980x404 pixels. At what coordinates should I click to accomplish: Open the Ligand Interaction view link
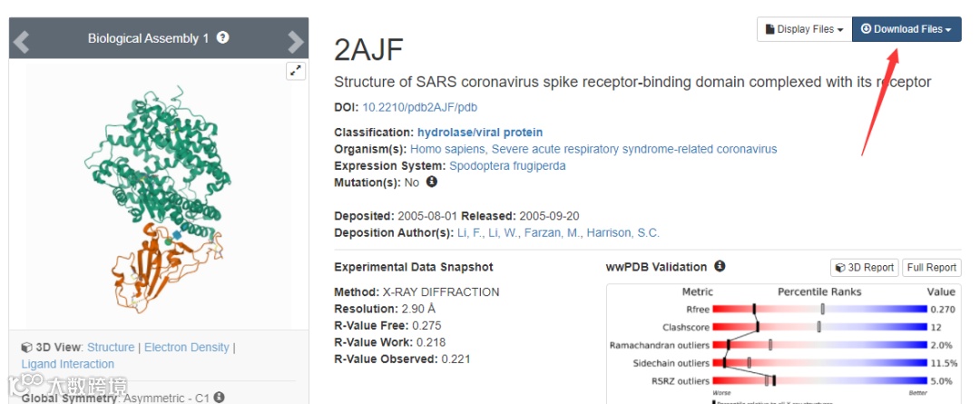click(x=68, y=364)
